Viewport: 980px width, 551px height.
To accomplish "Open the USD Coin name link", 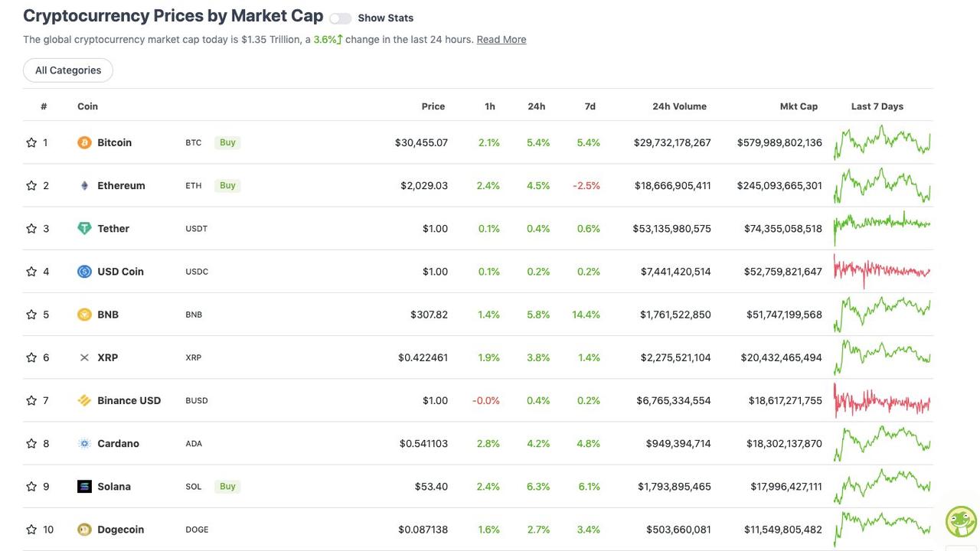I will coord(120,272).
